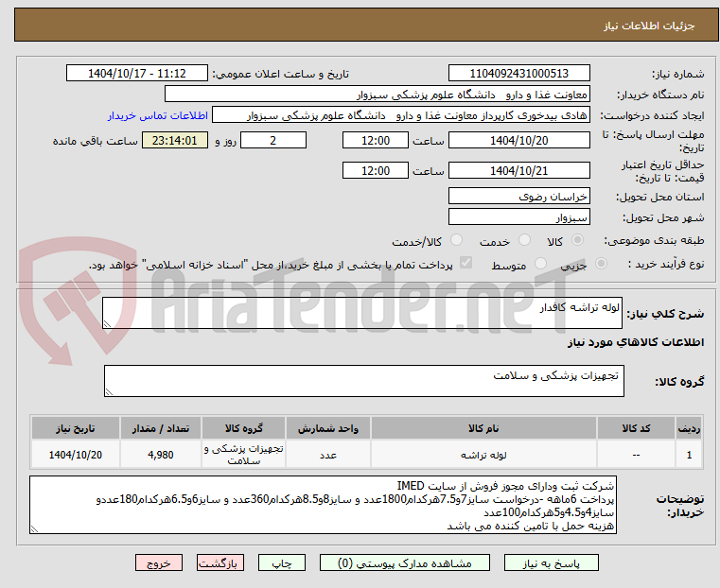This screenshot has width=720, height=588.
Task: Click the استان محل تحویل field
Action: click(x=518, y=197)
